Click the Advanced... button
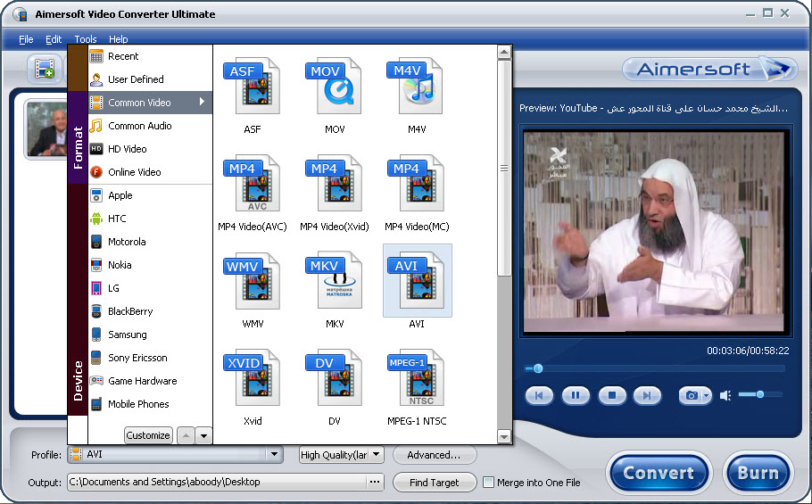 click(434, 455)
